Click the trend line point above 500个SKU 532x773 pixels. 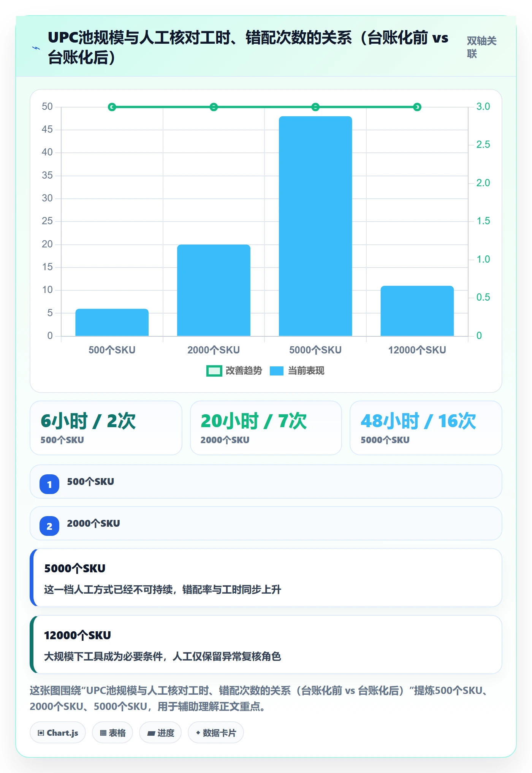112,107
